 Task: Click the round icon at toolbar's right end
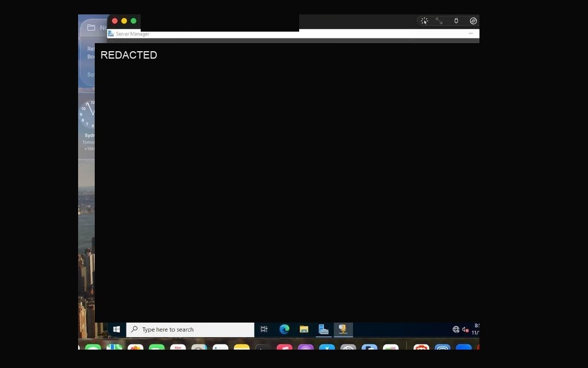coord(473,21)
